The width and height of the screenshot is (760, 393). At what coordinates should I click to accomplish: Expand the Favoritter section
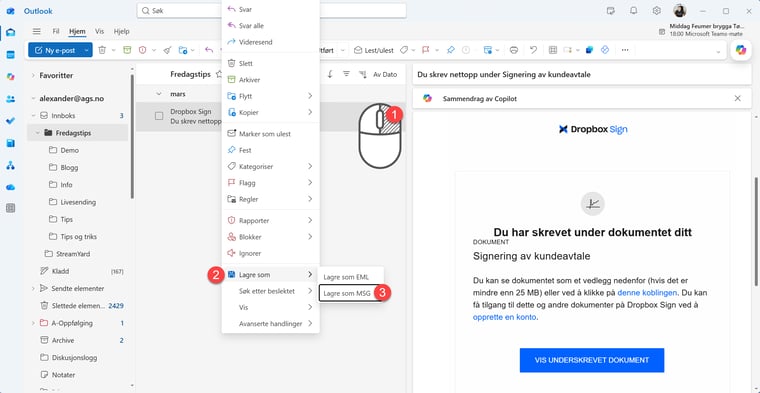click(x=33, y=76)
